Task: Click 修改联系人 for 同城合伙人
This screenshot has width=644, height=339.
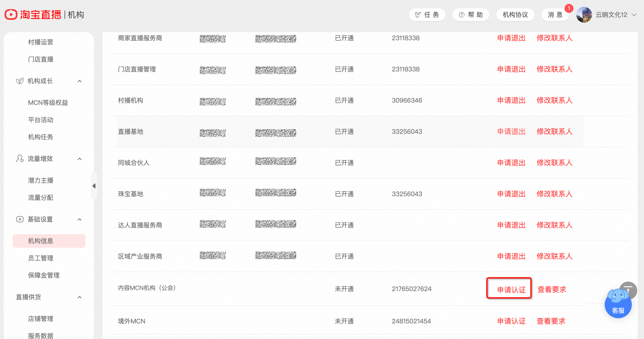Action: pyautogui.click(x=554, y=163)
